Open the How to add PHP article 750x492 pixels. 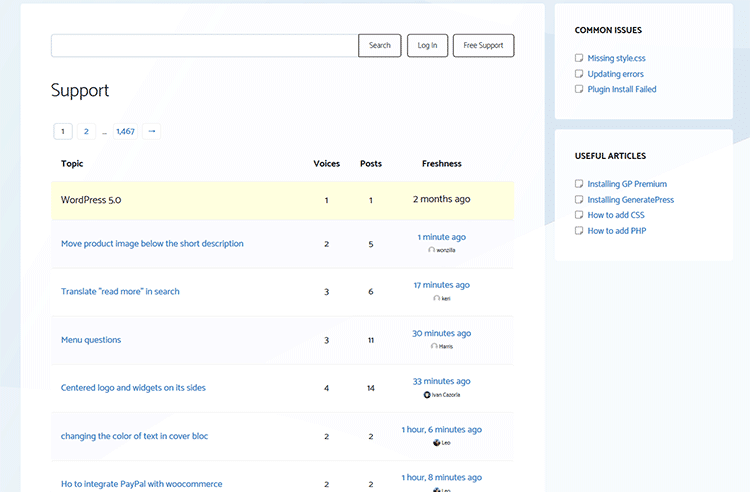click(617, 230)
